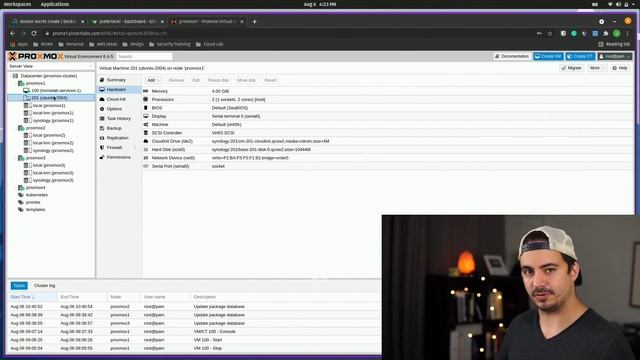This screenshot has height=360, width=640.
Task: Focus the Proxmox search field
Action: (x=144, y=56)
